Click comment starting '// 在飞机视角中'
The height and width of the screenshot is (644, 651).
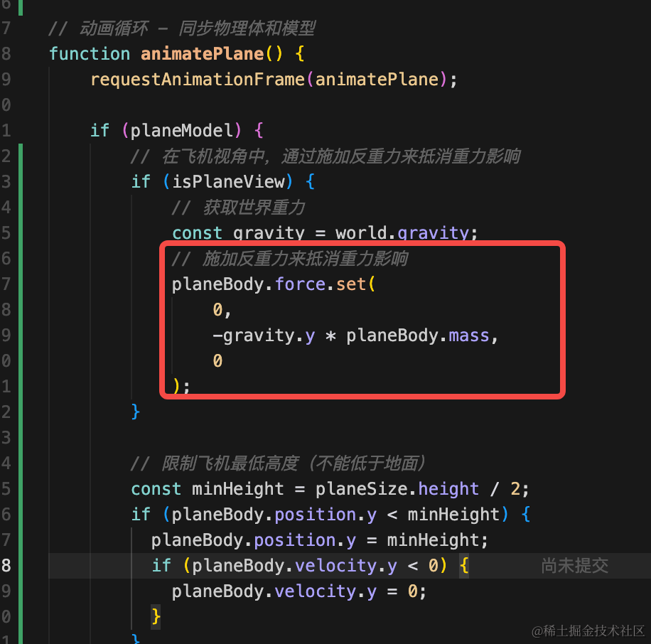tap(325, 156)
